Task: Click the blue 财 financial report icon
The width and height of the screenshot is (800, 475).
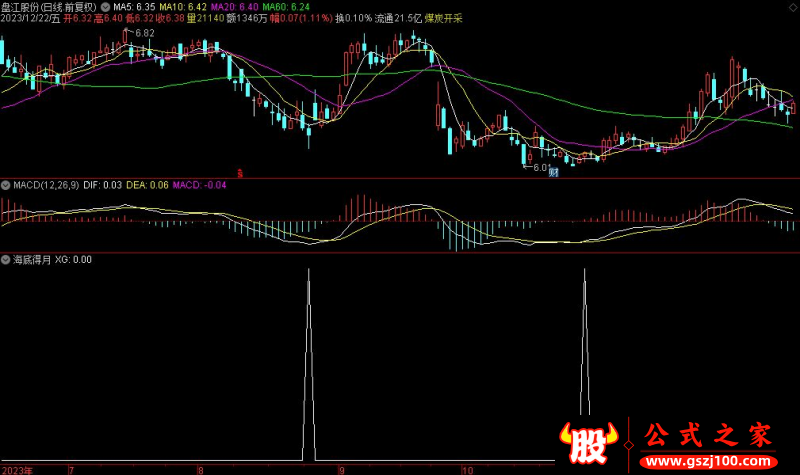Action: tap(554, 172)
